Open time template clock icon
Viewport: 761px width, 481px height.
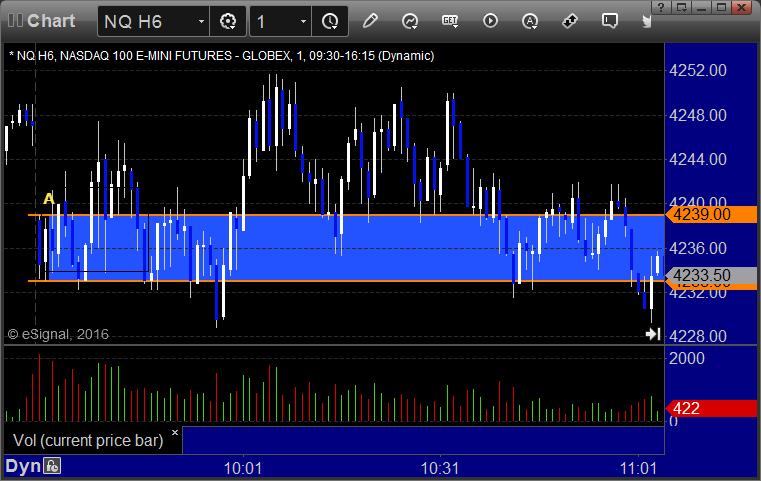pyautogui.click(x=330, y=21)
